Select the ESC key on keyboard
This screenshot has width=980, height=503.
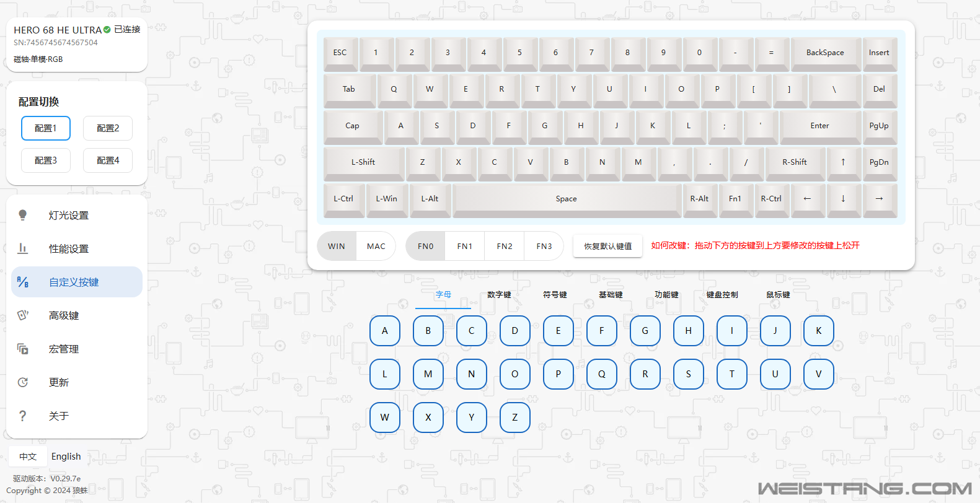click(340, 54)
